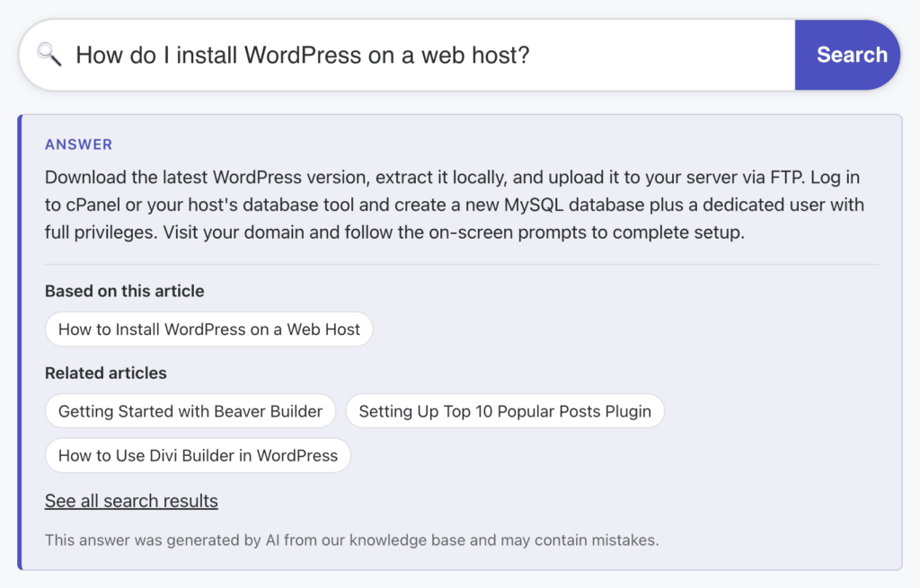Open 'Setting Up Top 10 Popular Posts Plugin' article
Screen dimensions: 920x588
pos(505,411)
